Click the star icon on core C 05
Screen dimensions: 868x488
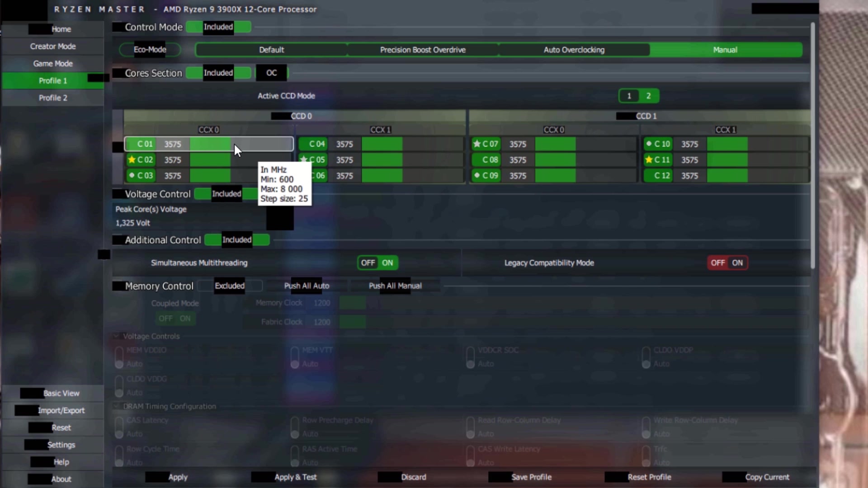[x=304, y=160]
